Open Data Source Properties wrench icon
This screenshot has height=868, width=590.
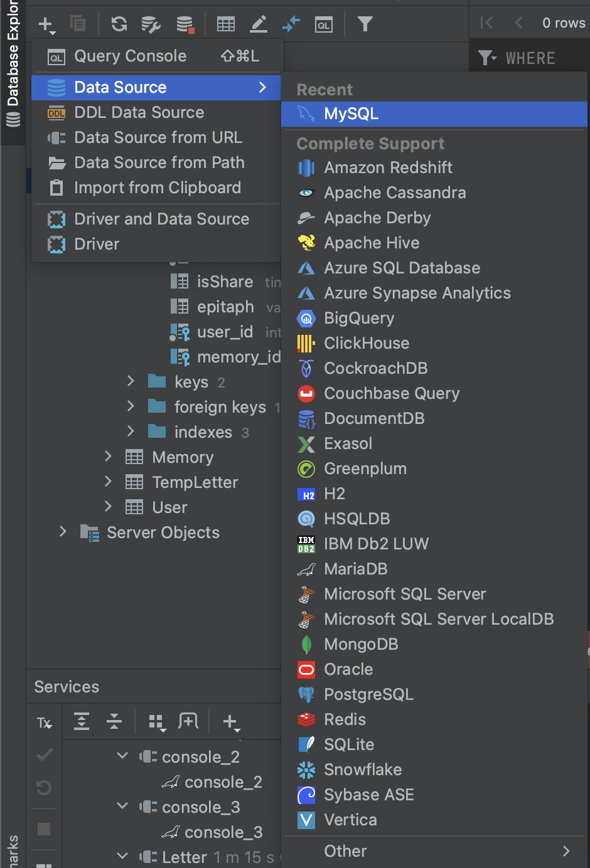coord(151,24)
